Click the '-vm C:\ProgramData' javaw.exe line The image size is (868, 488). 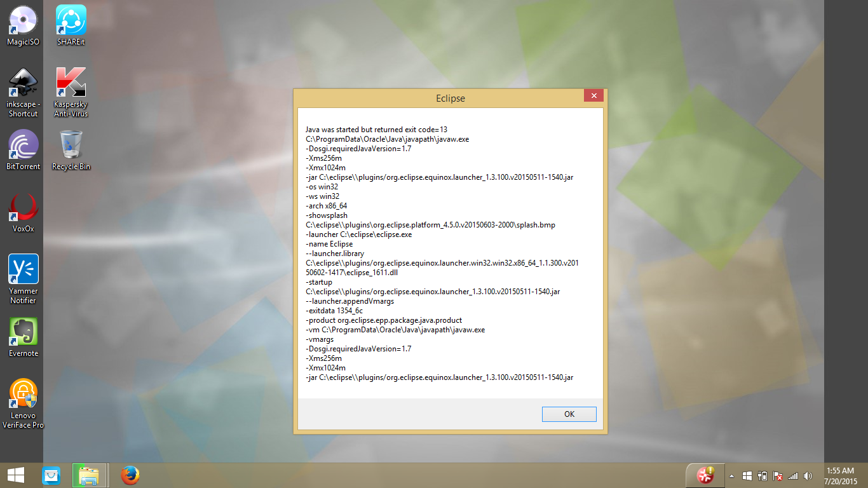click(x=395, y=330)
